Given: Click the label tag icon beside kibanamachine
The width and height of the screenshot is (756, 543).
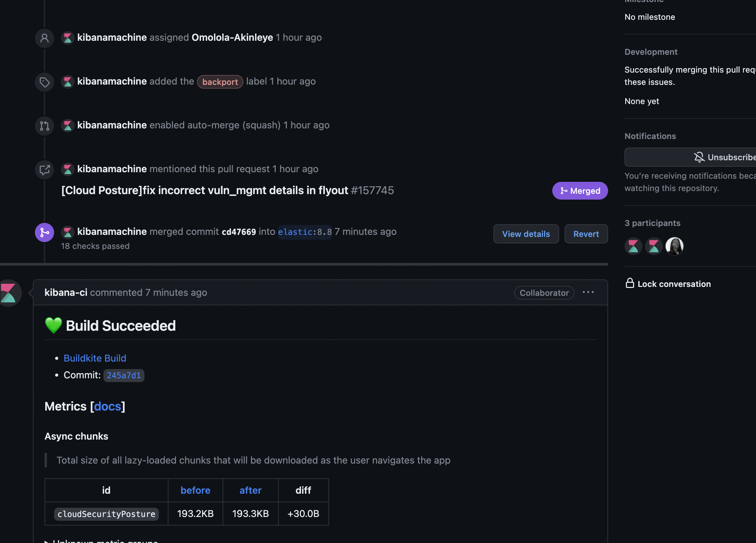Looking at the screenshot, I should [x=44, y=82].
